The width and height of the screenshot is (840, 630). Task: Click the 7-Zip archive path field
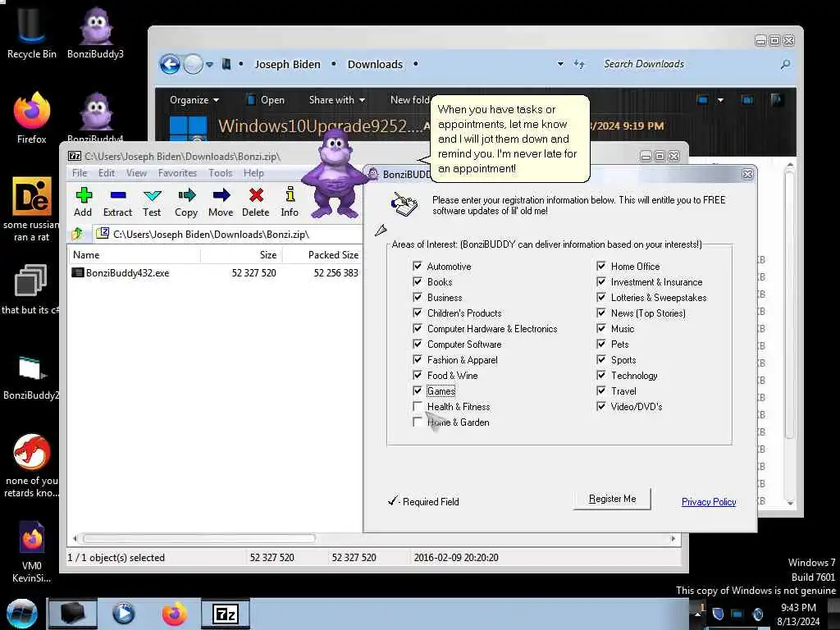pos(228,234)
